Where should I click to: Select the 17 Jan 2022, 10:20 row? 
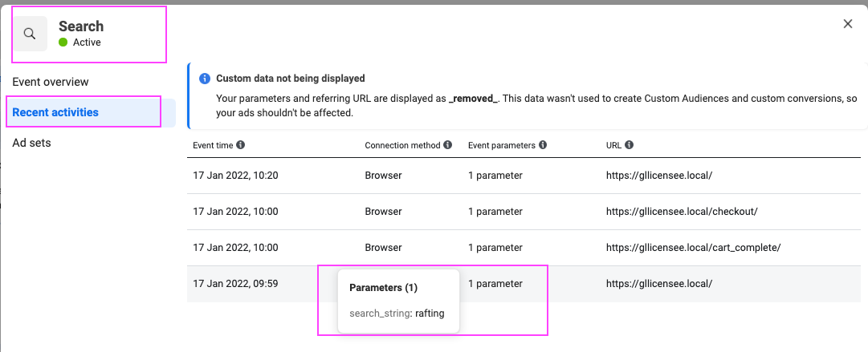pyautogui.click(x=524, y=176)
